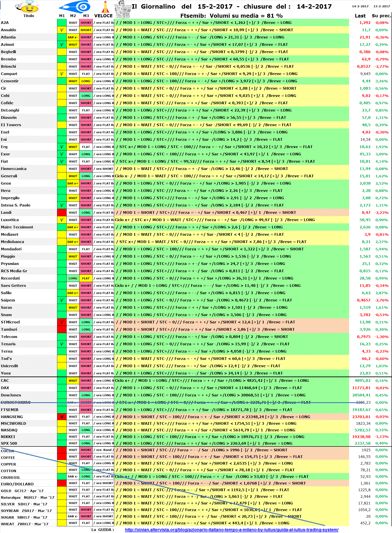Click the FTSEMIB index title
The width and height of the screenshot is (392, 533).
coord(10,409)
